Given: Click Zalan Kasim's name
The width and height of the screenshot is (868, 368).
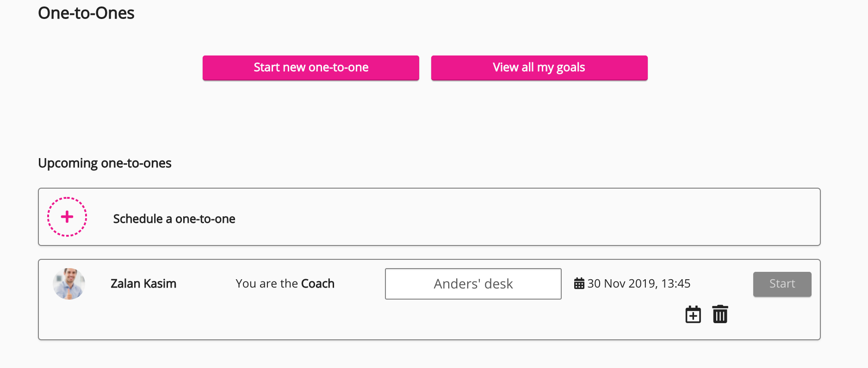Looking at the screenshot, I should (x=143, y=283).
